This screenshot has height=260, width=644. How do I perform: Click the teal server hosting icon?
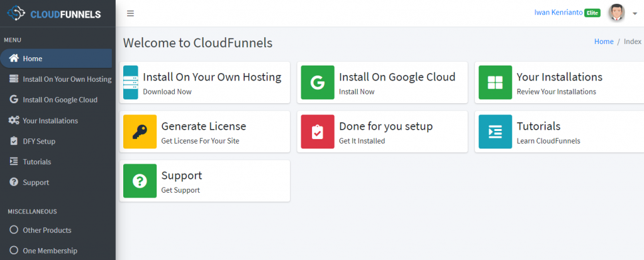131,82
